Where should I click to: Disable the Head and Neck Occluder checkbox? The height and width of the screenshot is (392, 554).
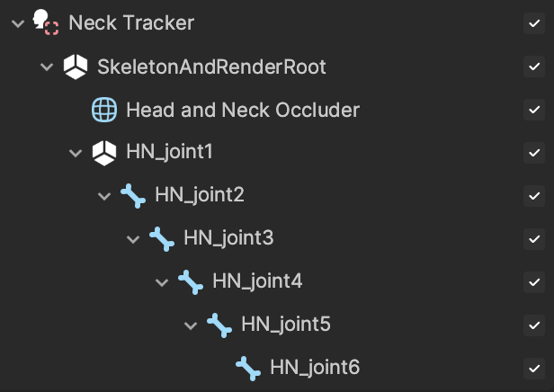534,110
